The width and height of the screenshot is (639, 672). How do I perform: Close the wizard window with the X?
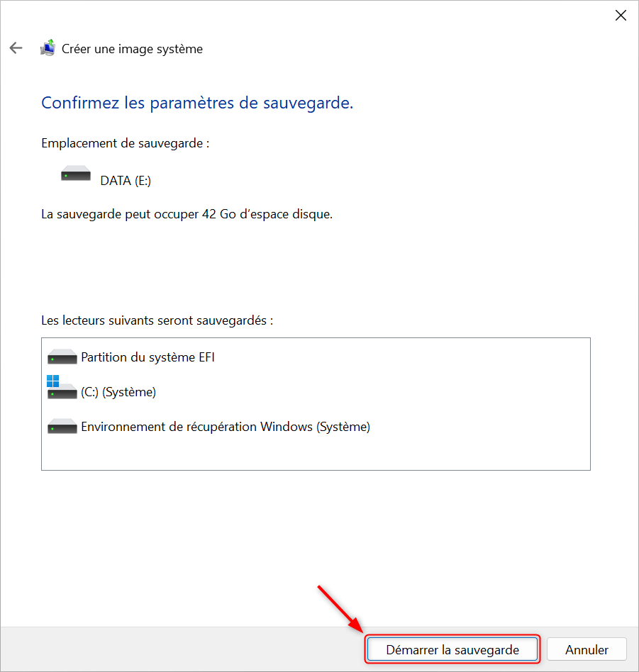[x=621, y=16]
